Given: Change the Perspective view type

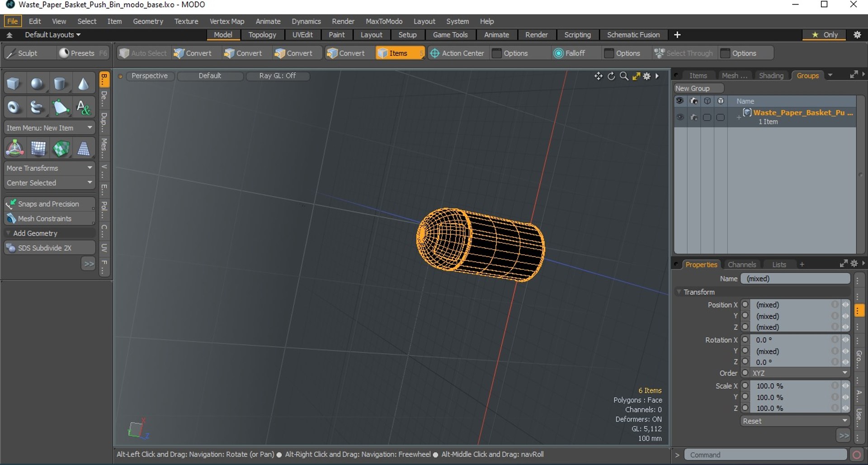Looking at the screenshot, I should [x=150, y=76].
